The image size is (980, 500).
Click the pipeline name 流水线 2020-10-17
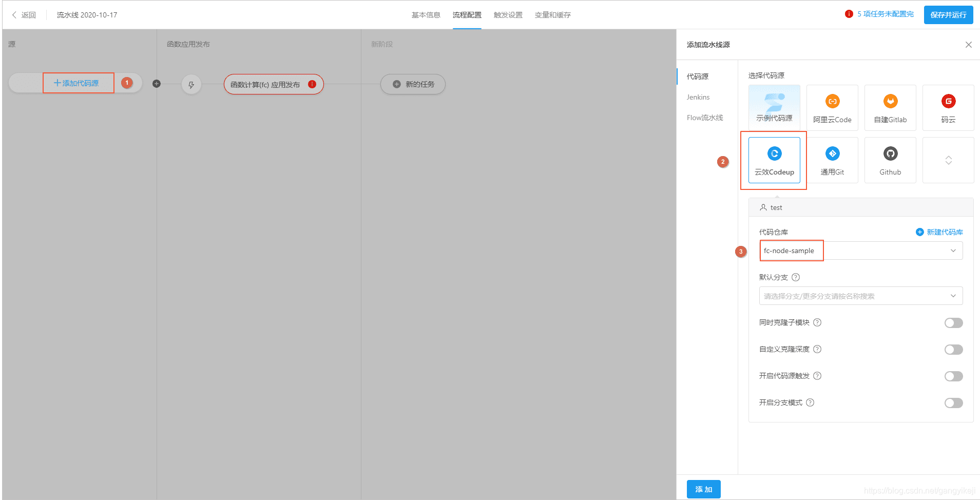tap(87, 15)
